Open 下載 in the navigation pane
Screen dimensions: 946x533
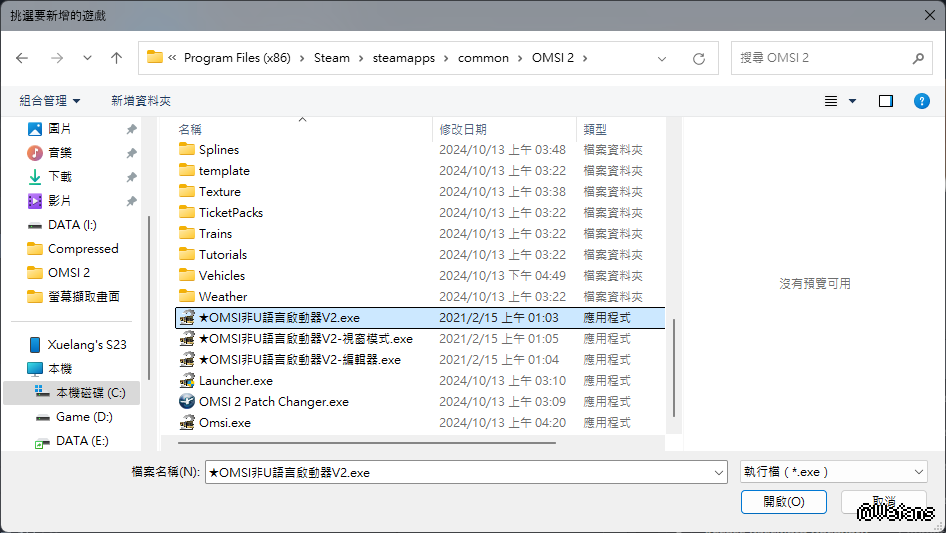point(60,176)
